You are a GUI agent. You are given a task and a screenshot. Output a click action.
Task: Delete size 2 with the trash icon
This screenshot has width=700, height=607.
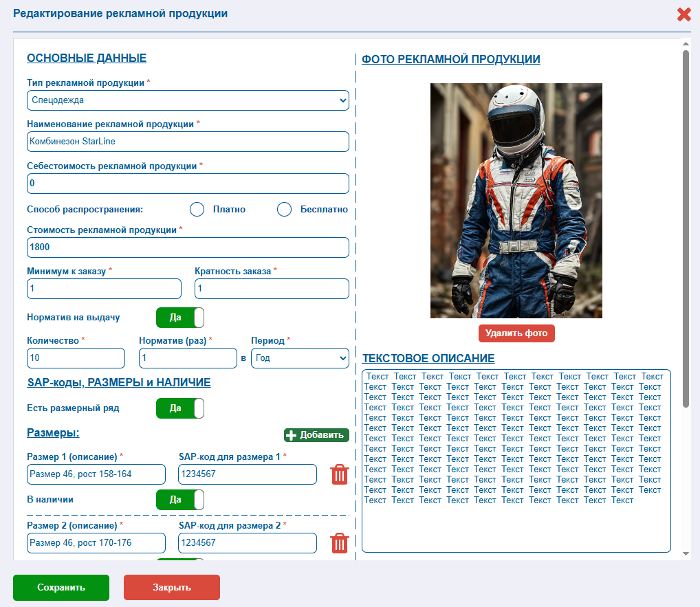coord(339,543)
